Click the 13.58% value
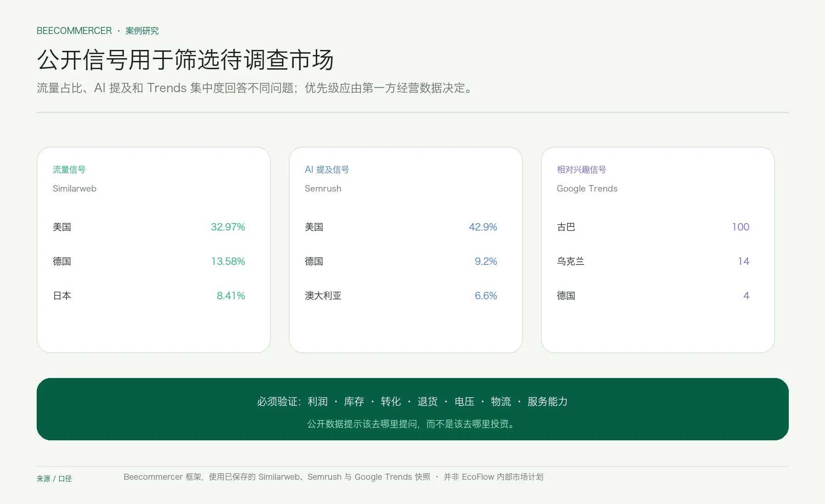 (228, 261)
